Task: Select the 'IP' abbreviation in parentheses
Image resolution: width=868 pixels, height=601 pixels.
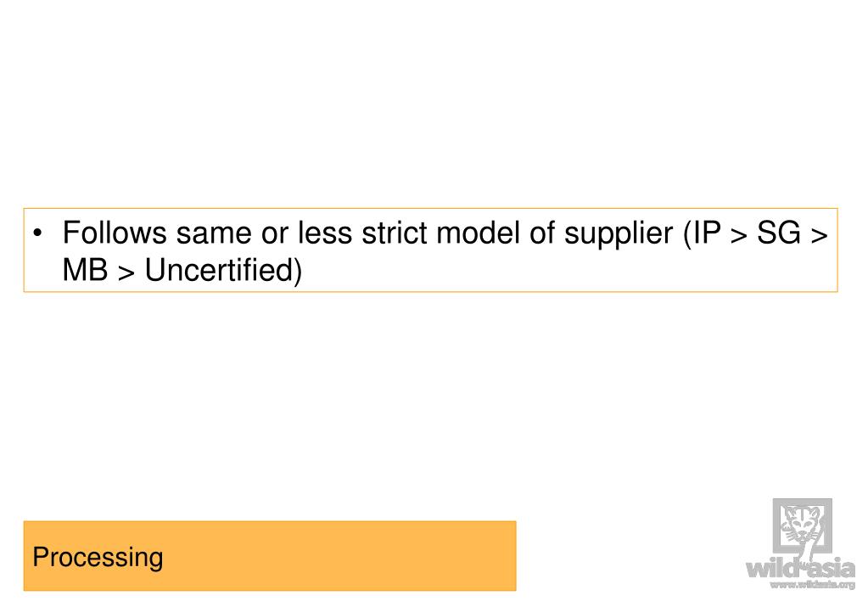Action: [708, 233]
